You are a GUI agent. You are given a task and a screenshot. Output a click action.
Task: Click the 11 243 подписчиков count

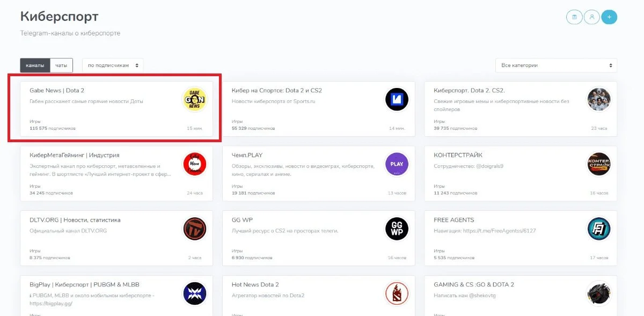[455, 193]
